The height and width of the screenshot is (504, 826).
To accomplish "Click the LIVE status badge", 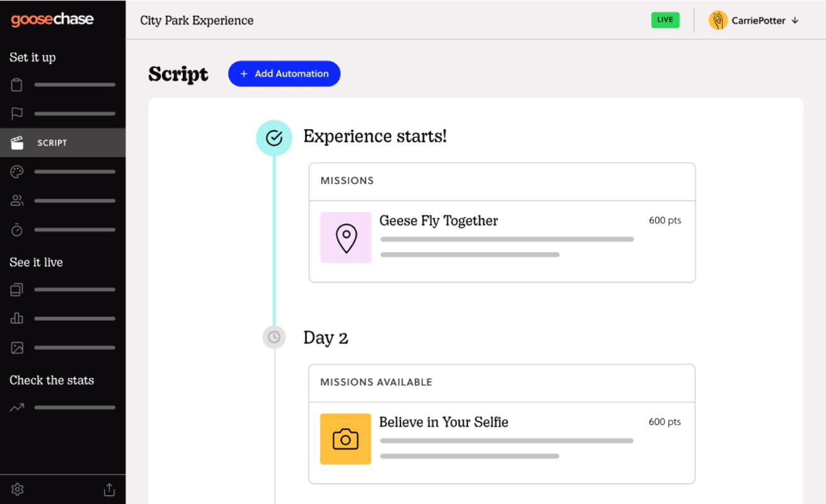I will coord(665,20).
